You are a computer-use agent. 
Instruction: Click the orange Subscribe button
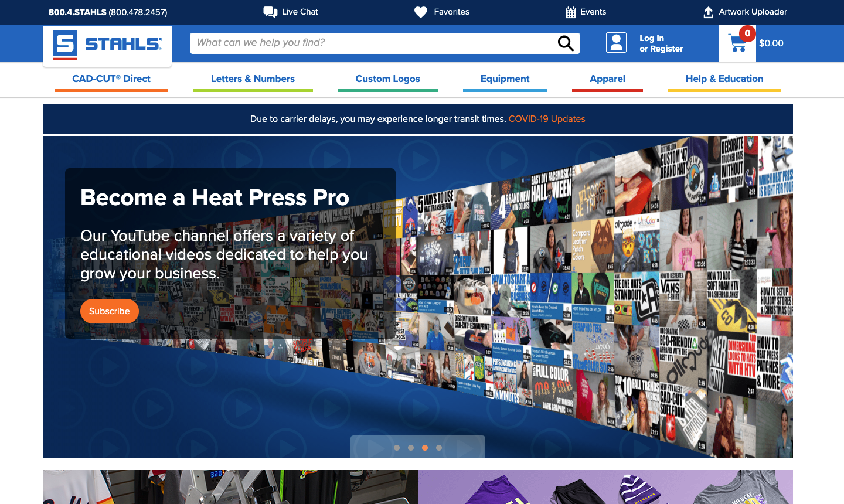[110, 311]
